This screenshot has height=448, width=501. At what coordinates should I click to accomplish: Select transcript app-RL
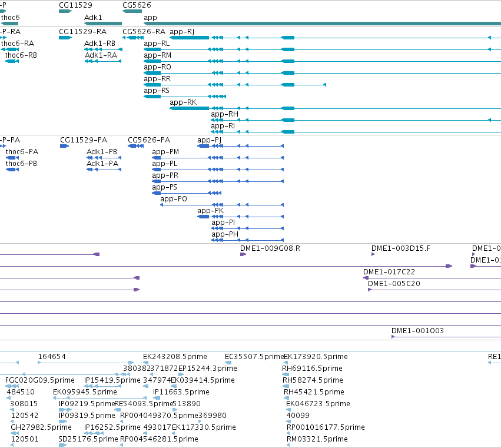157,44
